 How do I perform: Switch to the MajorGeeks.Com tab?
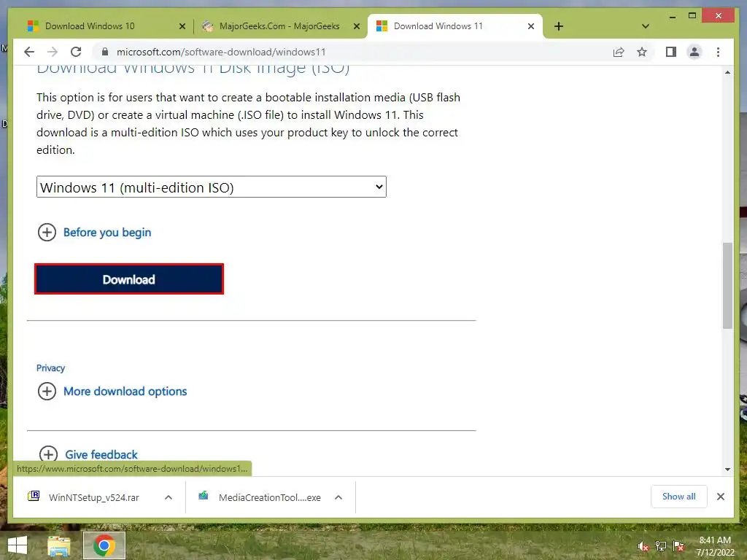click(279, 26)
